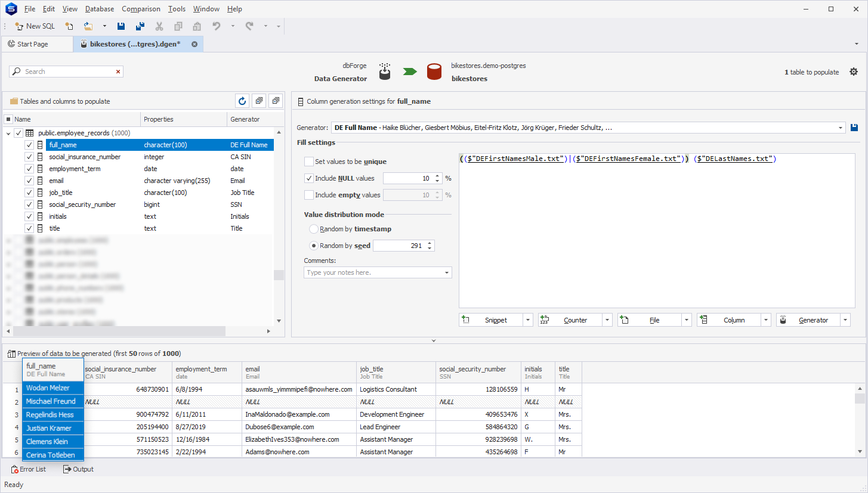This screenshot has width=868, height=493.
Task: Click the Column button
Action: point(729,320)
